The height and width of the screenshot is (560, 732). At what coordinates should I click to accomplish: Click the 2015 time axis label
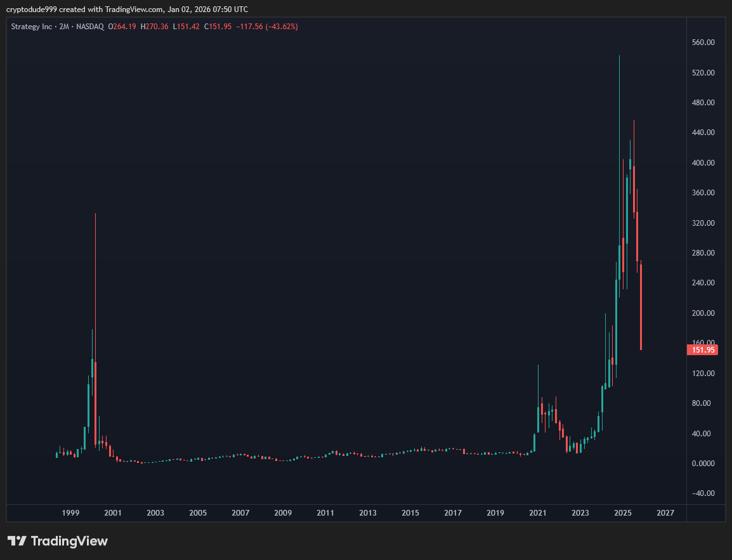click(410, 513)
